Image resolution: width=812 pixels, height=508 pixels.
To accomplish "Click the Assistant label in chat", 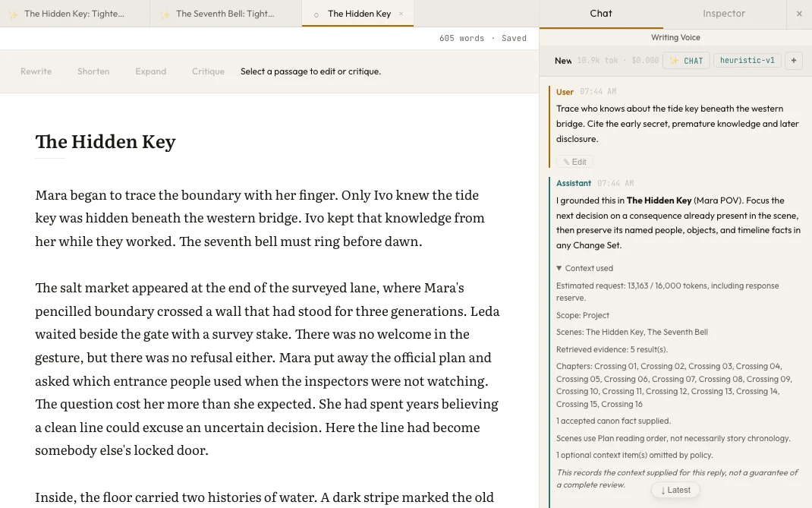I will click(573, 184).
